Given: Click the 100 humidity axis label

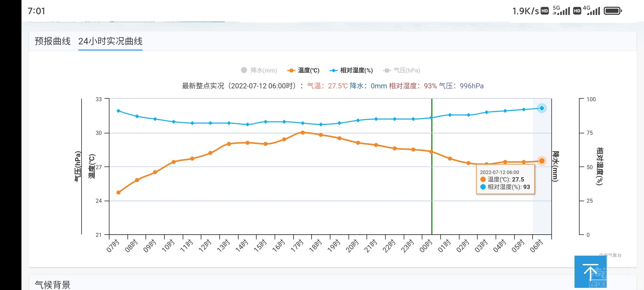Looking at the screenshot, I should tap(591, 99).
